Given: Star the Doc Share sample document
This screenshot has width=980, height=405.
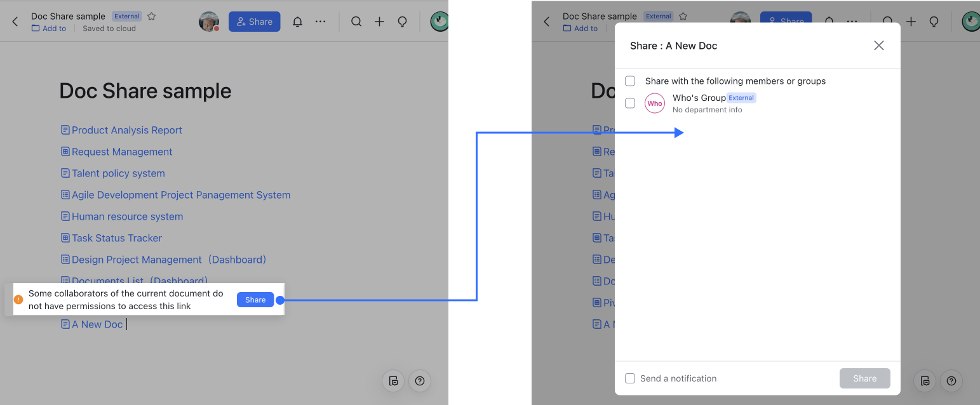Looking at the screenshot, I should (151, 16).
